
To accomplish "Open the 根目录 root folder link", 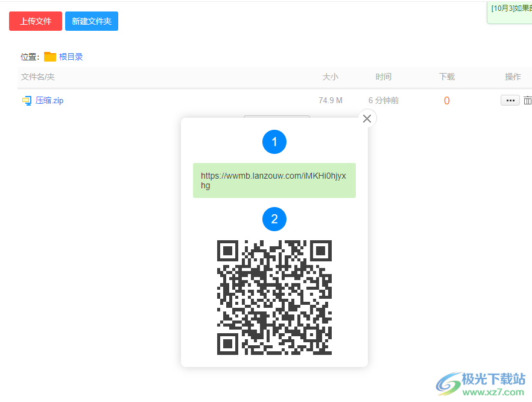I will [71, 57].
